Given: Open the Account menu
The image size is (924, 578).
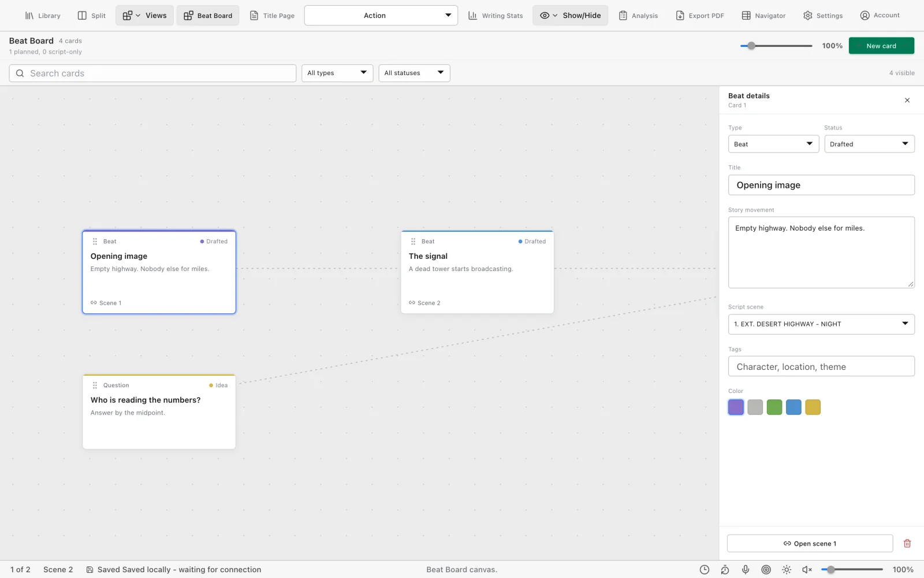Looking at the screenshot, I should [880, 16].
